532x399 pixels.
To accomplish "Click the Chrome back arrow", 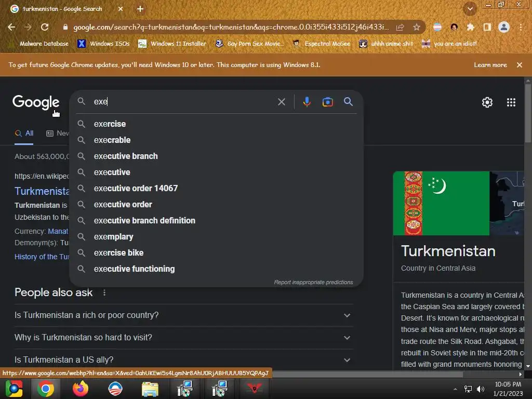I will point(11,27).
